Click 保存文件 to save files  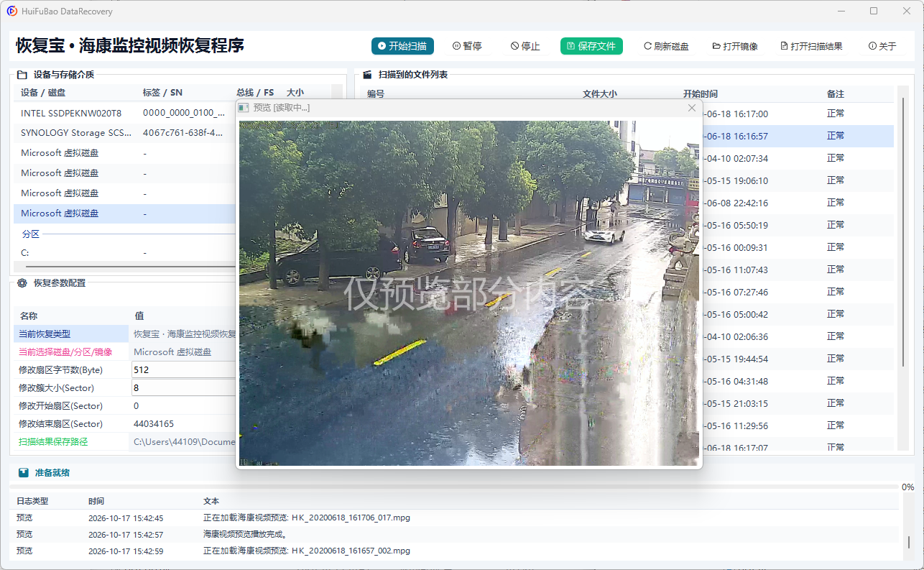591,46
